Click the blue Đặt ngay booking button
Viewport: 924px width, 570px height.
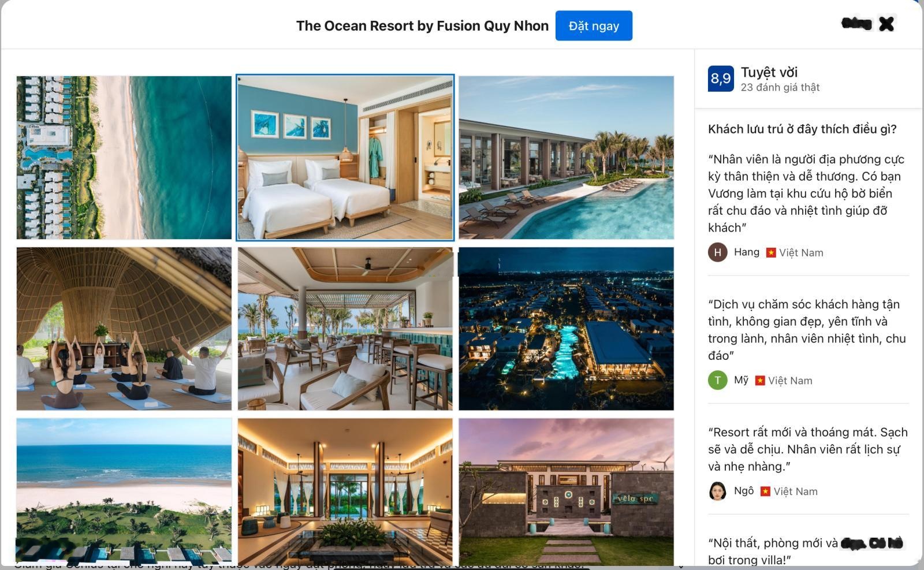(x=594, y=25)
